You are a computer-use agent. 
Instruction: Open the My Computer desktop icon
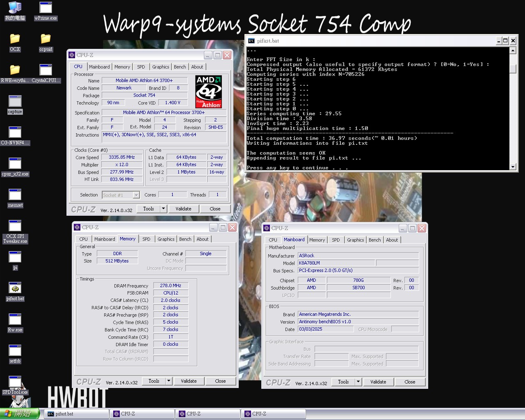tap(15, 11)
